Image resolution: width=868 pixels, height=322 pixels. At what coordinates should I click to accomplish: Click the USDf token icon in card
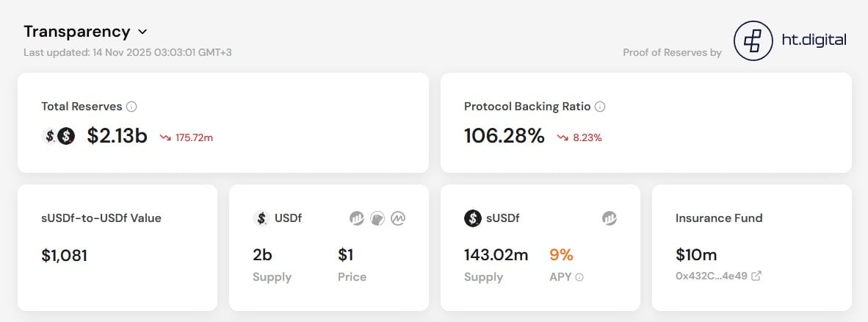click(261, 218)
